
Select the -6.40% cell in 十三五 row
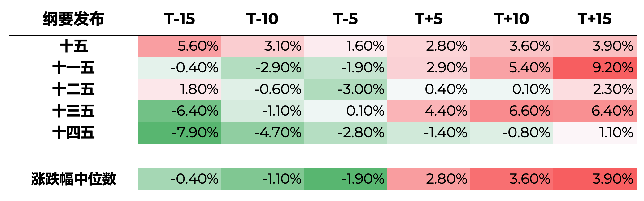point(180,111)
